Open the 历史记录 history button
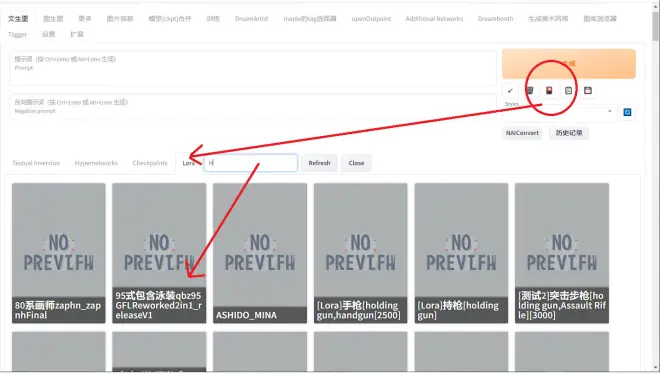This screenshot has width=660, height=374. coord(569,133)
